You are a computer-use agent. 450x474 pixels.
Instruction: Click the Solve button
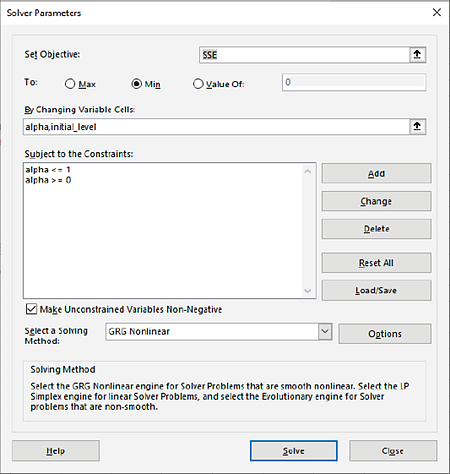(x=294, y=451)
